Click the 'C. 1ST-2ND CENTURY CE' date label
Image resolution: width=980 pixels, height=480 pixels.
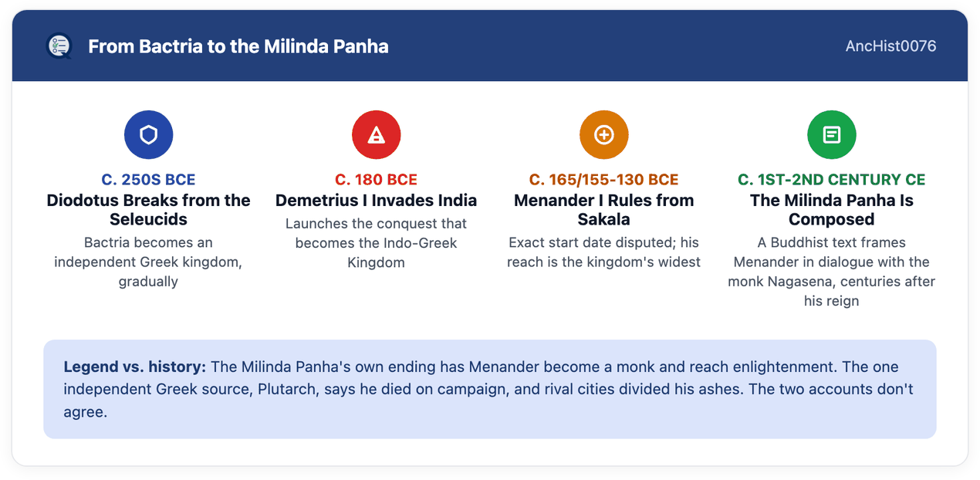coord(832,180)
